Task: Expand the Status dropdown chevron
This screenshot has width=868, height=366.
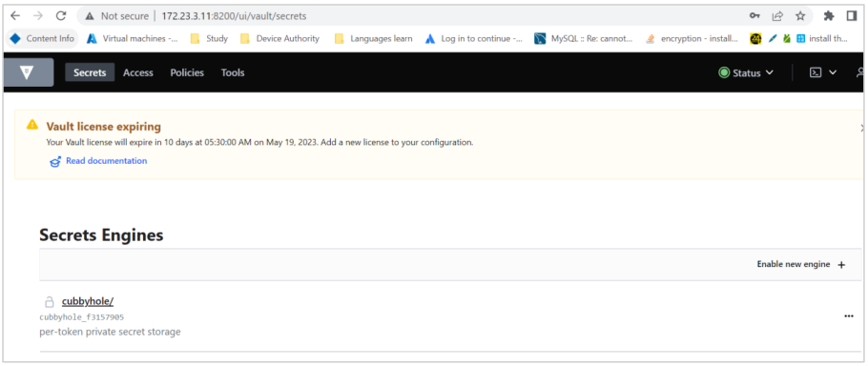Action: (x=769, y=73)
